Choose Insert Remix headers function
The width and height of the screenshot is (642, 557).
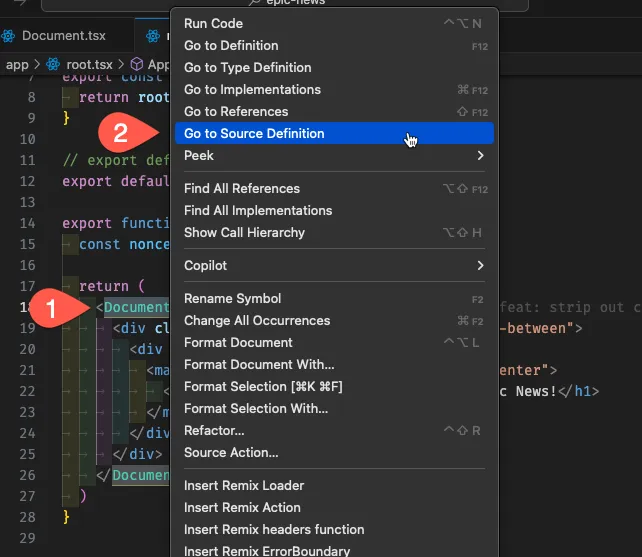click(334, 530)
